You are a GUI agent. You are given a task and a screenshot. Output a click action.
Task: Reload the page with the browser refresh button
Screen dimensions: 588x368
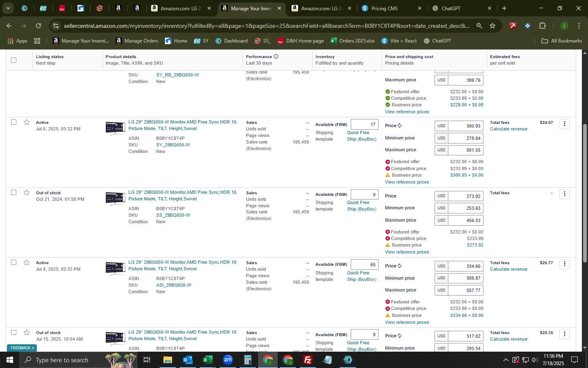(x=38, y=26)
